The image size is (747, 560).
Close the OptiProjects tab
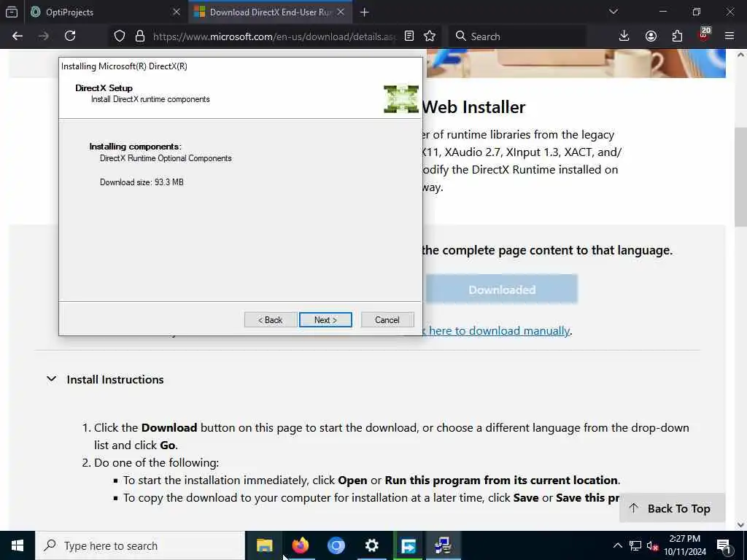pos(177,12)
